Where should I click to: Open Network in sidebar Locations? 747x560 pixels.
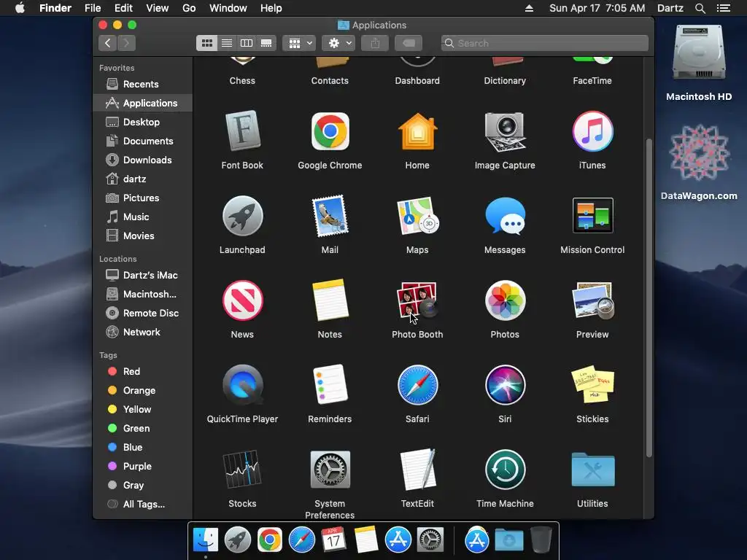point(142,332)
